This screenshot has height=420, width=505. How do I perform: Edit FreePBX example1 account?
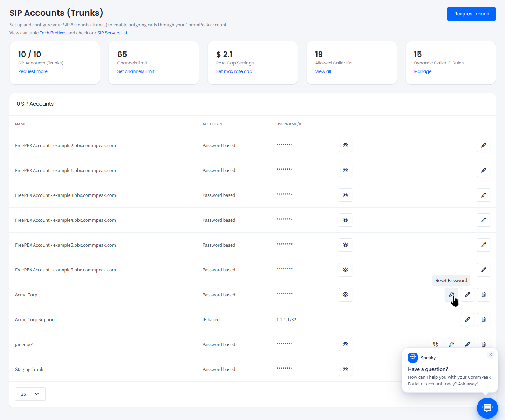483,170
